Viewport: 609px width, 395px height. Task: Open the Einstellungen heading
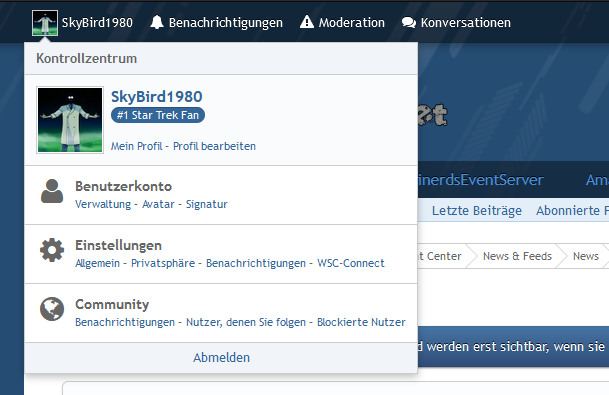pos(118,245)
